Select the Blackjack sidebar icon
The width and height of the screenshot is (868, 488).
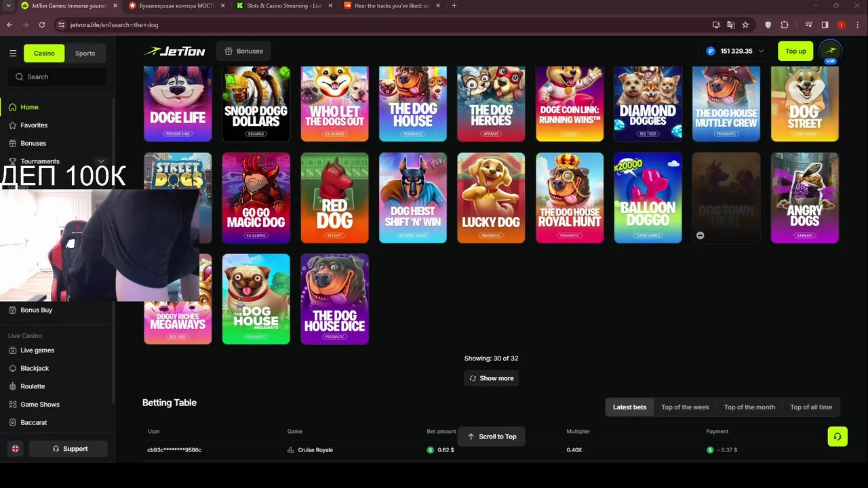pyautogui.click(x=13, y=368)
